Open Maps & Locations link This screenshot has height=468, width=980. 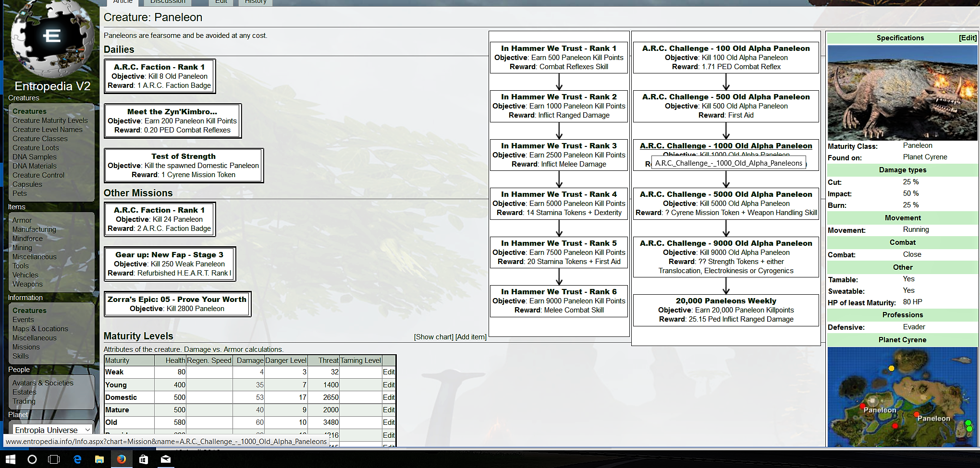tap(40, 329)
